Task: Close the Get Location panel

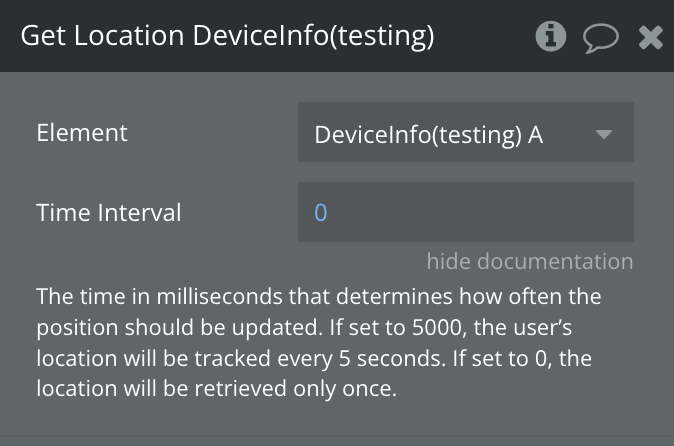Action: [650, 38]
